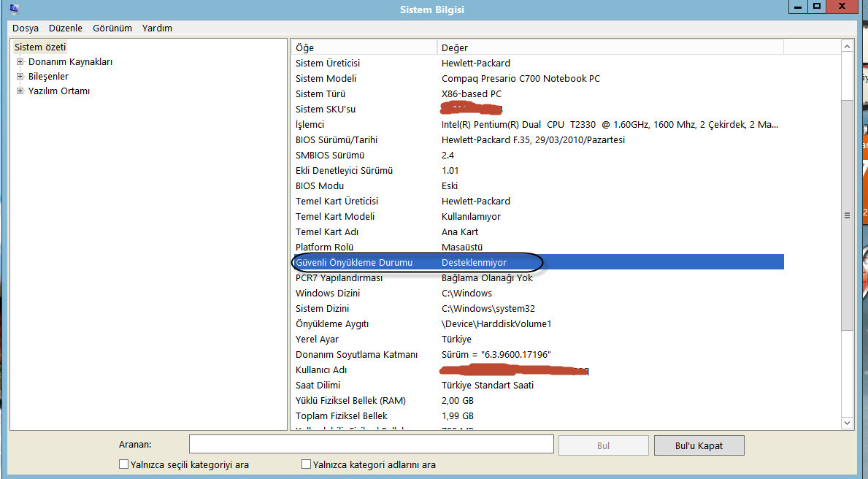Enable Yalnızca seçili kategoriyi ara checkbox
868x479 pixels.
point(124,464)
